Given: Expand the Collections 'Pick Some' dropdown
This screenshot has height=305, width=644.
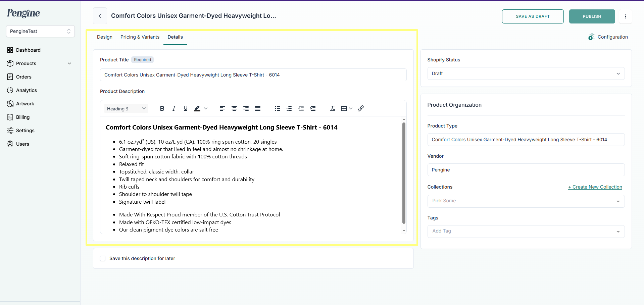Looking at the screenshot, I should click(x=526, y=201).
